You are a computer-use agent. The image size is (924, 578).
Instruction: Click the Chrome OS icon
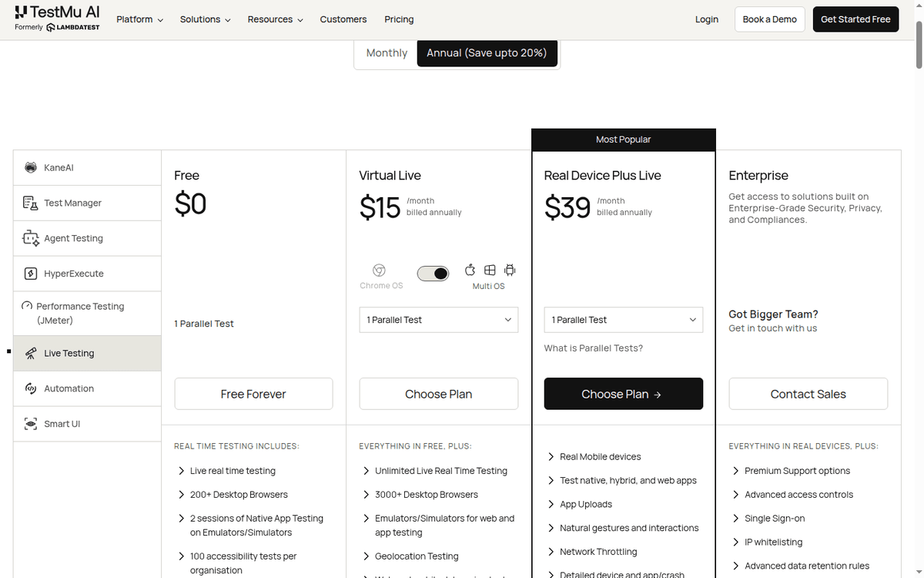[379, 271]
